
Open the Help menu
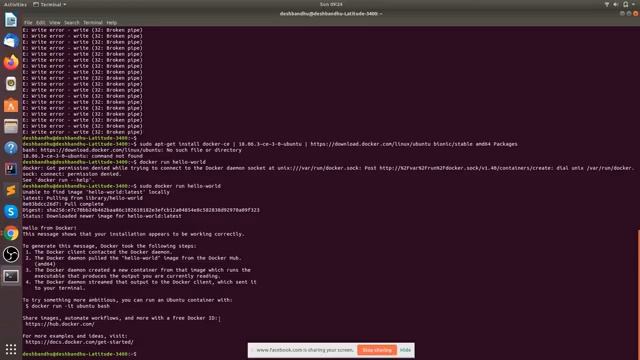(x=111, y=22)
